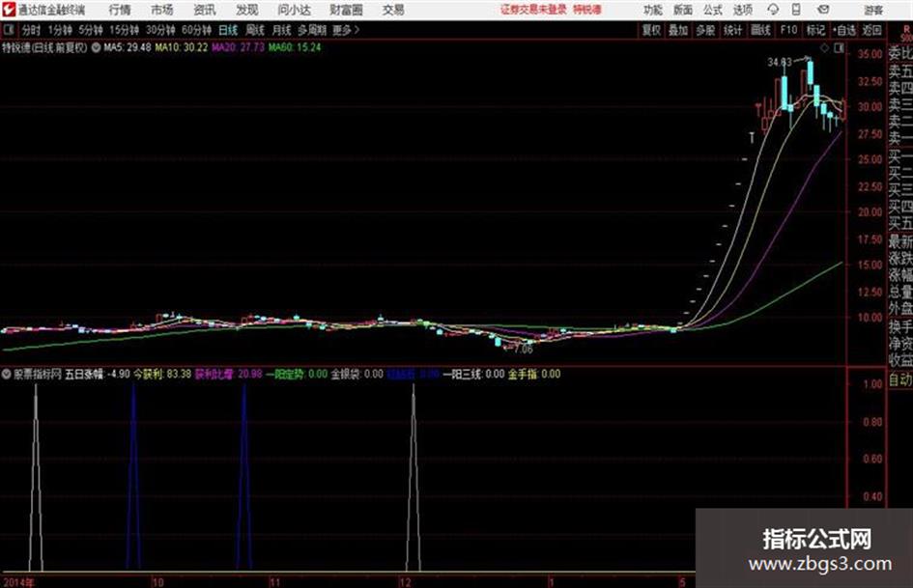Open the 问小达 menu
Viewport: 913px width, 588px height.
click(x=294, y=10)
